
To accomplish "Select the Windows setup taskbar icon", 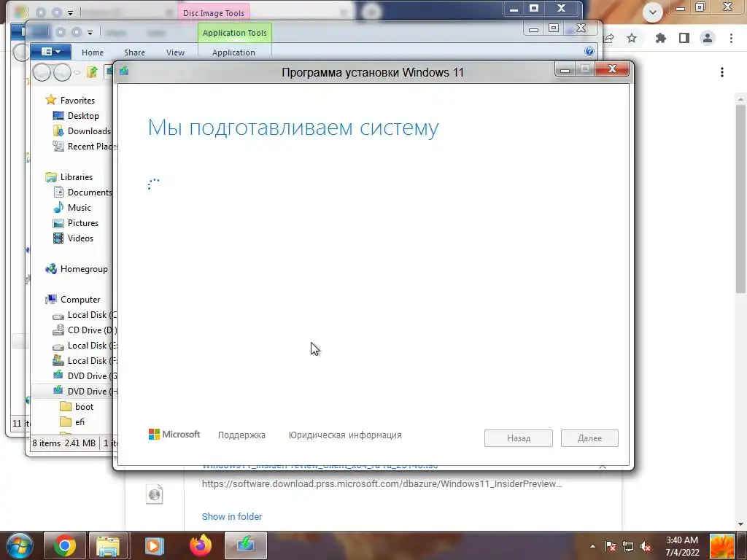I will click(246, 545).
